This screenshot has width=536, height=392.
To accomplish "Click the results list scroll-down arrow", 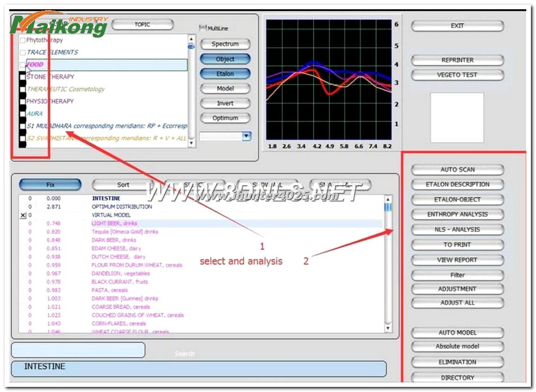I will [388, 328].
